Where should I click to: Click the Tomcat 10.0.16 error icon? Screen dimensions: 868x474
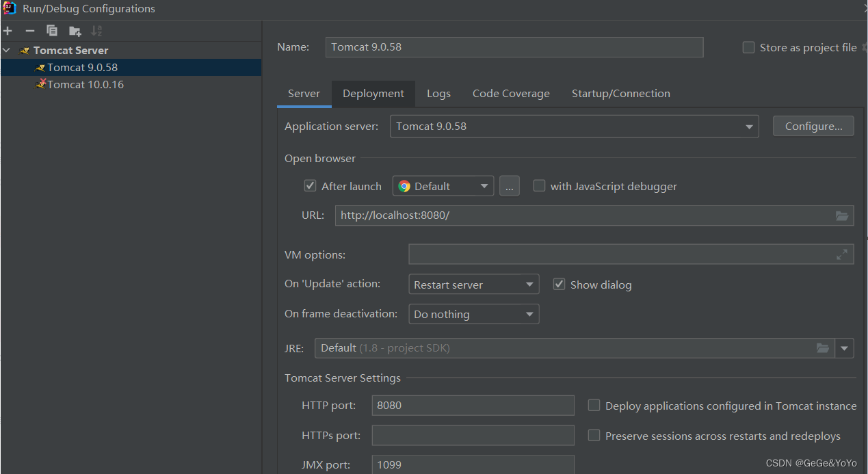(41, 84)
